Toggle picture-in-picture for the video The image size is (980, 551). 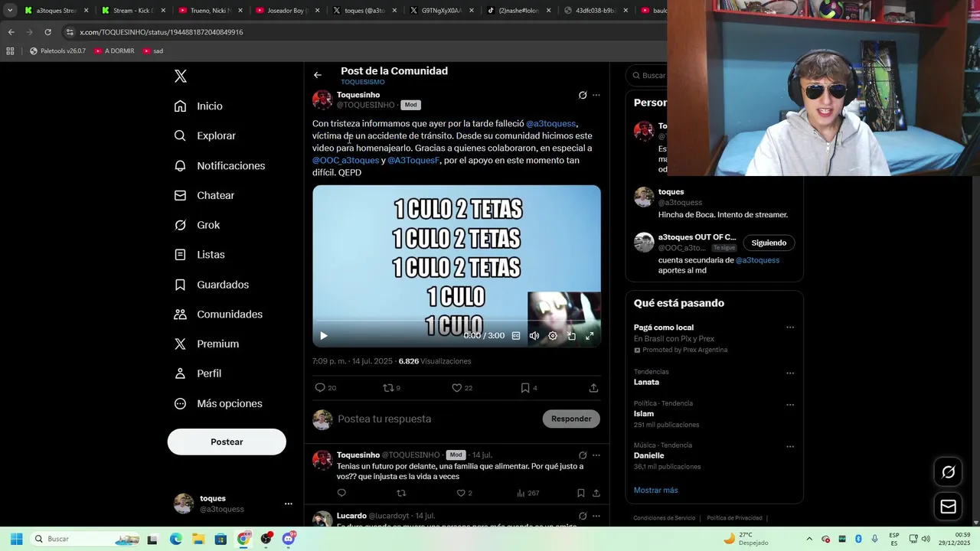tap(571, 336)
